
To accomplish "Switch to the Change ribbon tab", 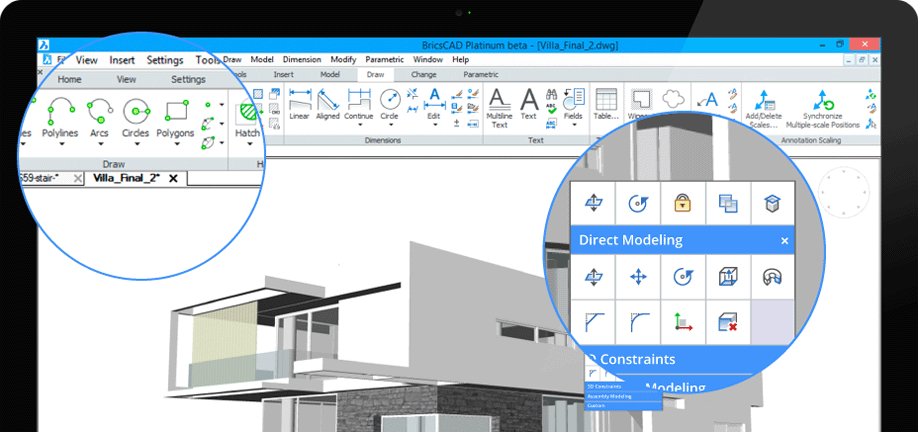I will 424,74.
